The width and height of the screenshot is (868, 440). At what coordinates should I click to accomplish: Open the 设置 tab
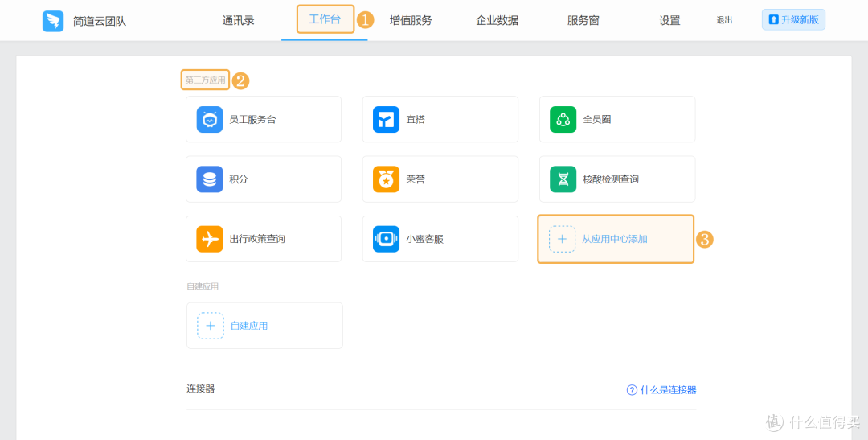pyautogui.click(x=669, y=21)
